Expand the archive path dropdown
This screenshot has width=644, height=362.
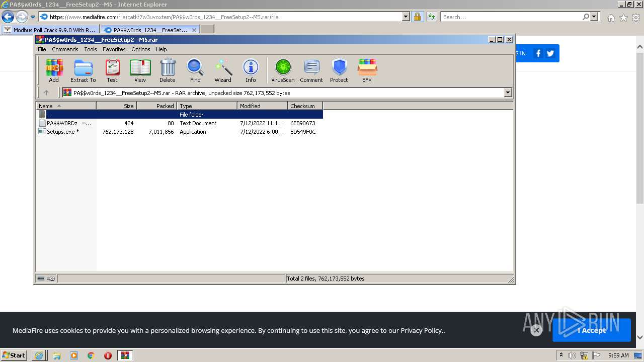pyautogui.click(x=508, y=93)
